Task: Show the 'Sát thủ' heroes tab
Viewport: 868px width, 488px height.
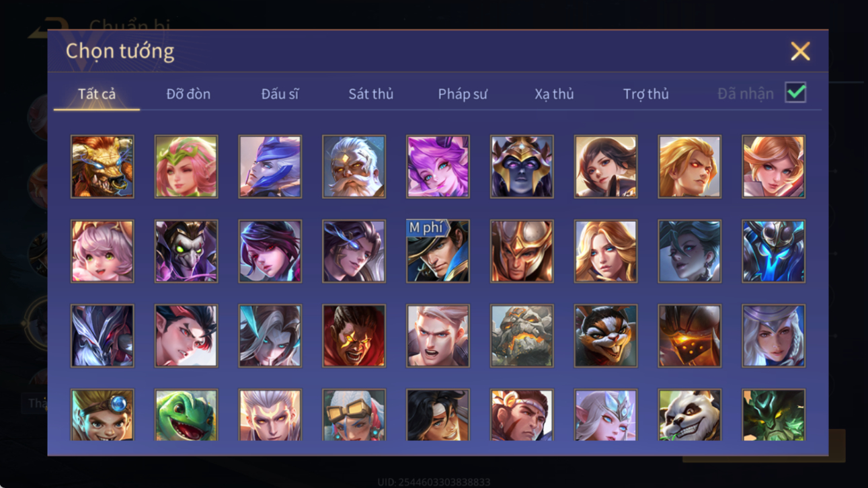Action: [x=370, y=94]
